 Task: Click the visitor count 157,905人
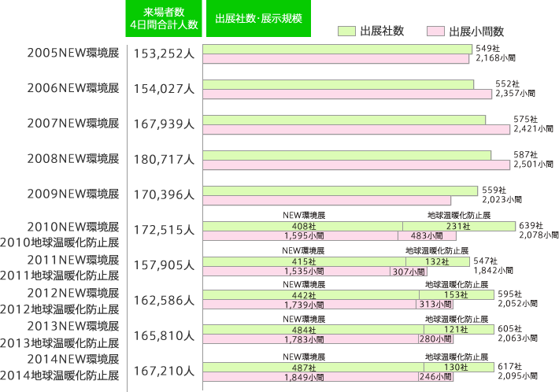pos(164,265)
